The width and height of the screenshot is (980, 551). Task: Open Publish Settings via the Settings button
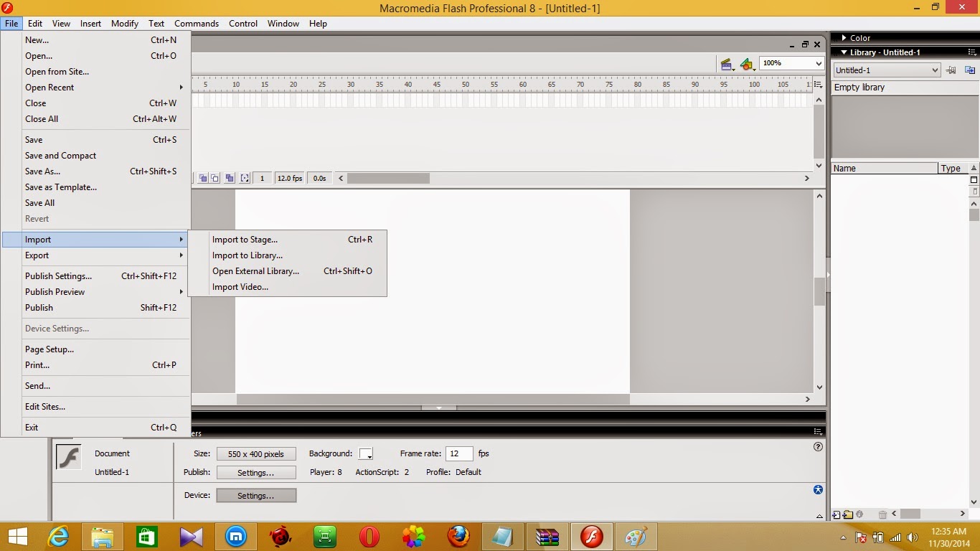[x=256, y=472]
